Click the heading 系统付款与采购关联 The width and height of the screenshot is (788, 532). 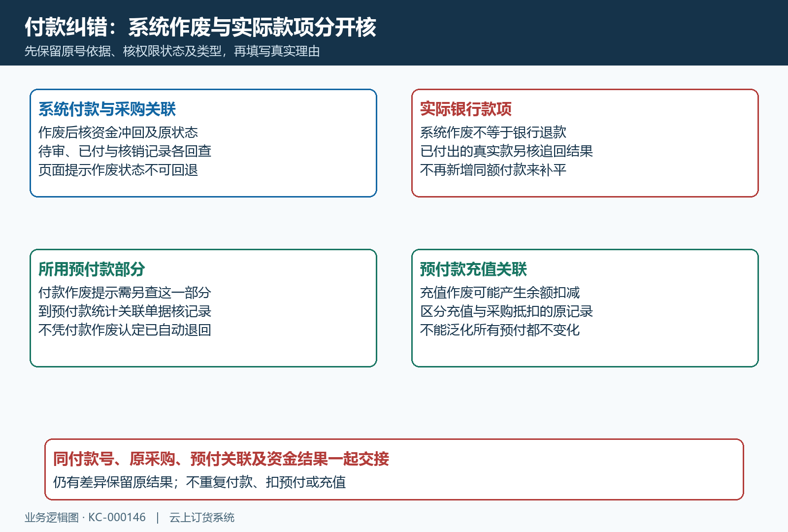(x=107, y=109)
